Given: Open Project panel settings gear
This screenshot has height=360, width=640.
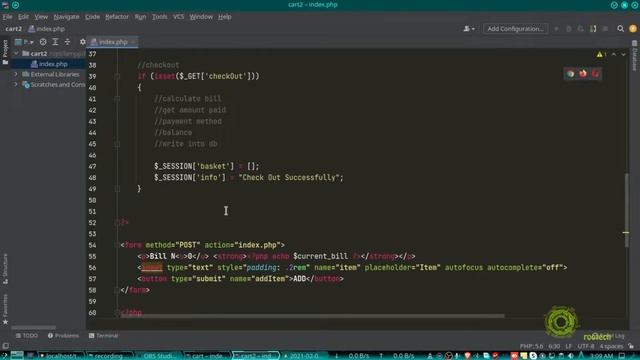Looking at the screenshot, I should click(x=82, y=42).
